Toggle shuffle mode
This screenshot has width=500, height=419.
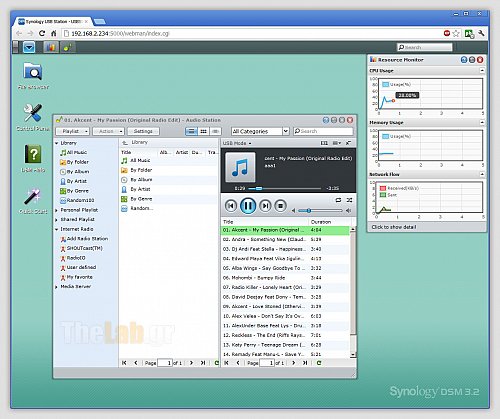tap(349, 200)
